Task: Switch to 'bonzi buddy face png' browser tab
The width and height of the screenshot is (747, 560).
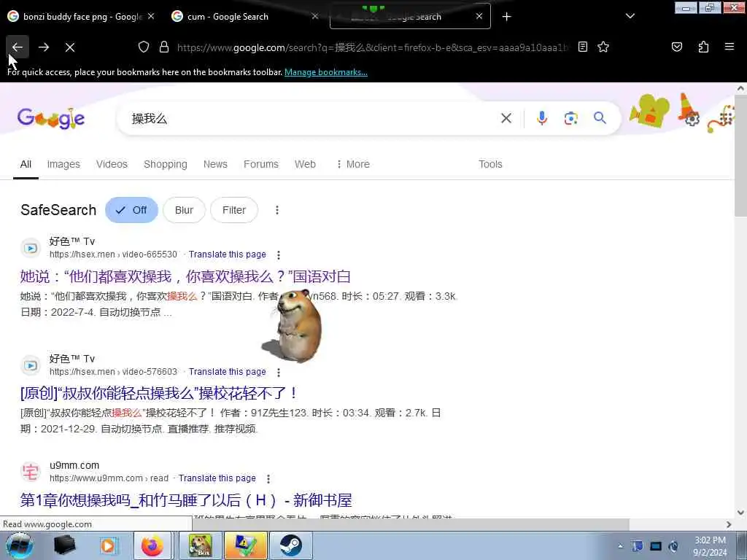Action: point(81,17)
